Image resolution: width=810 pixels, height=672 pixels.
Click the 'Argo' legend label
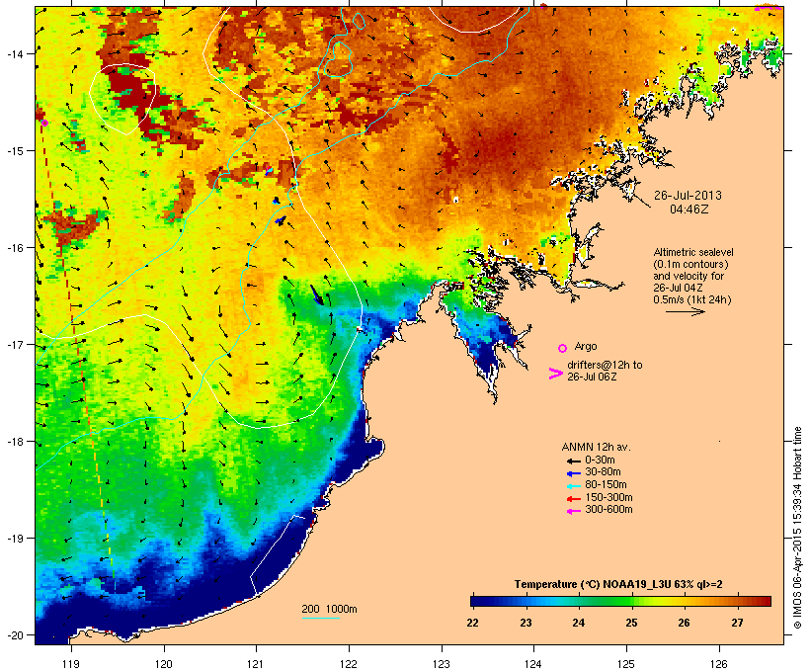tap(586, 346)
